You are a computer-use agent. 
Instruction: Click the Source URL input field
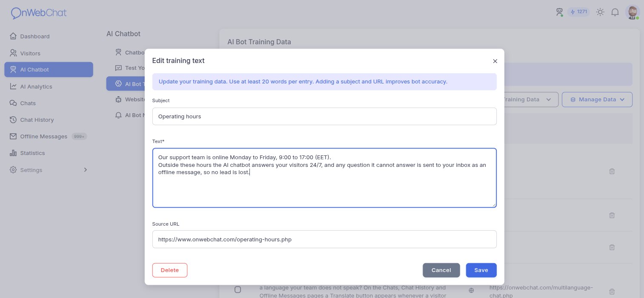pyautogui.click(x=324, y=239)
